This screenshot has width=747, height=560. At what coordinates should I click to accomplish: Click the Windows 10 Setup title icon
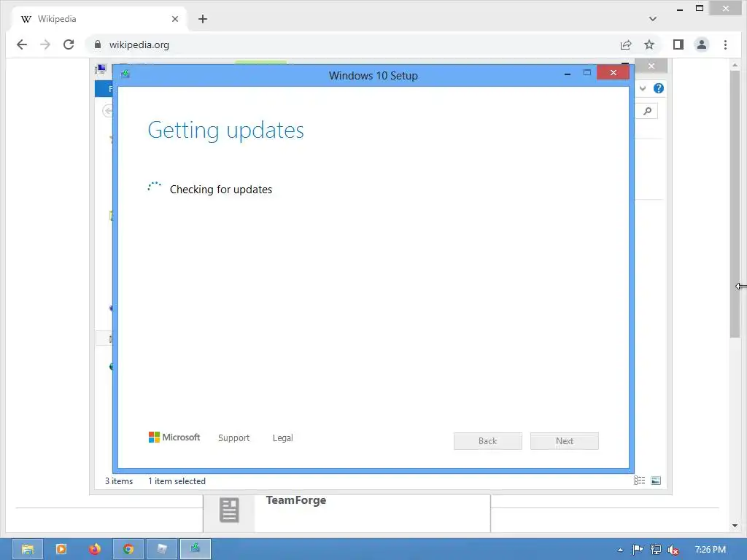[125, 74]
